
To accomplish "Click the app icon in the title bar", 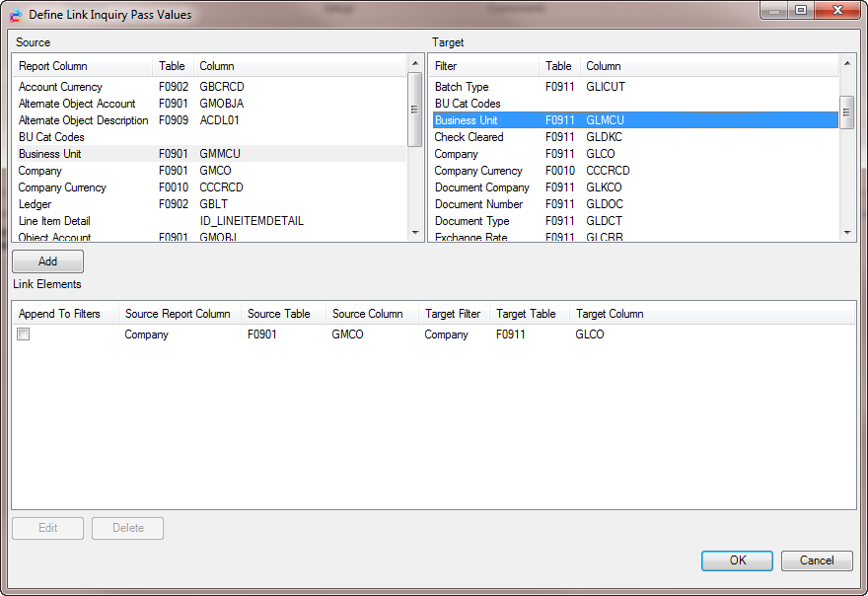I will [x=16, y=15].
